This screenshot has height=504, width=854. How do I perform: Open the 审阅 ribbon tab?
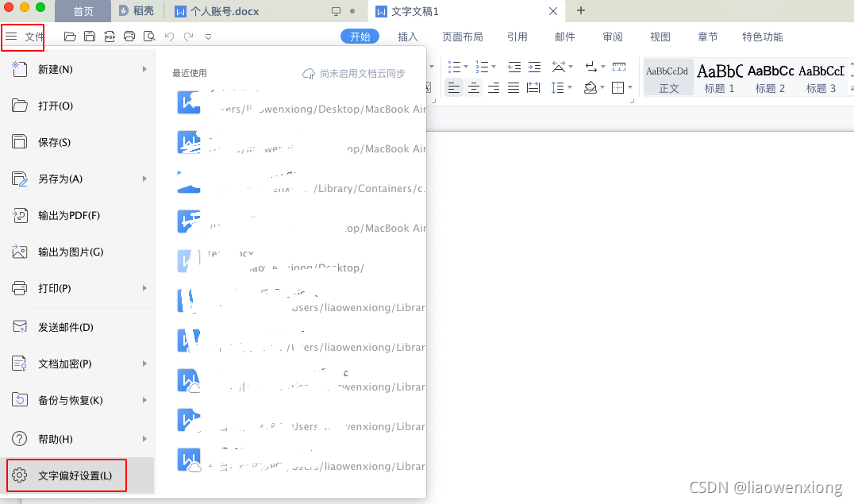612,36
